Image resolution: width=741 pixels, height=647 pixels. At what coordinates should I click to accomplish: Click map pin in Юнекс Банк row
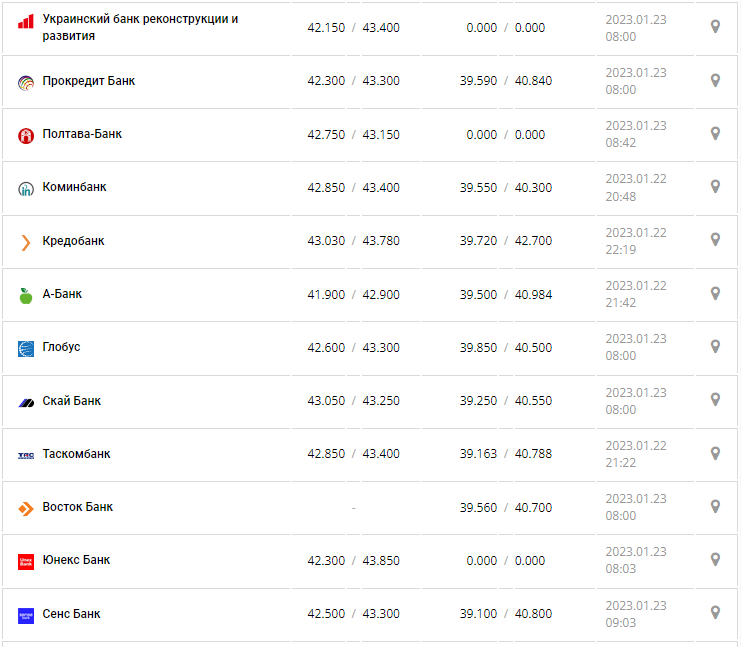(x=715, y=560)
